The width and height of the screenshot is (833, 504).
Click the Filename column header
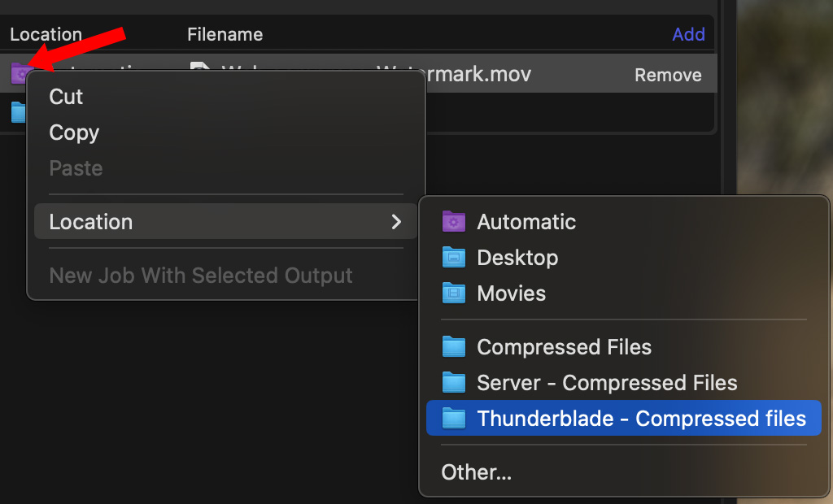[225, 35]
